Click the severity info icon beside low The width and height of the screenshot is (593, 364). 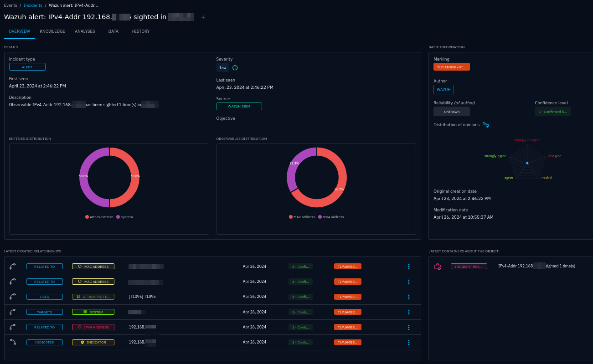[235, 68]
